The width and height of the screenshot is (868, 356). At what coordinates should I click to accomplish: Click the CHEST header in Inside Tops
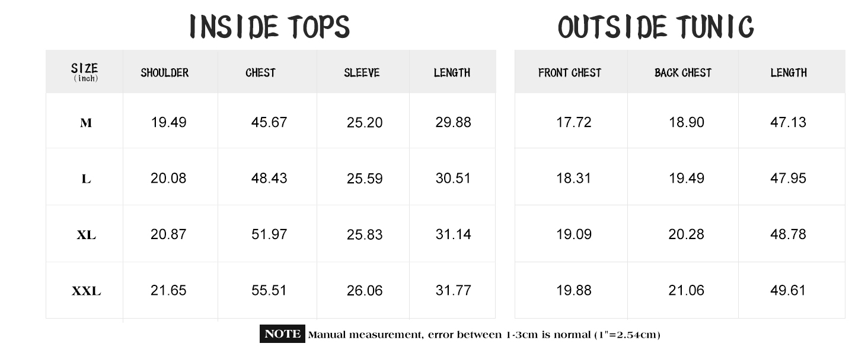click(261, 73)
